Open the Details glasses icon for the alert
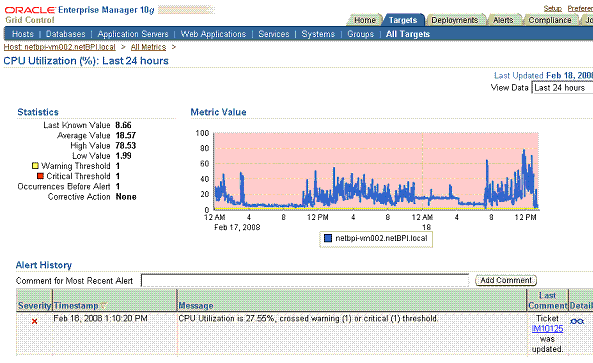Image resolution: width=593 pixels, height=363 pixels. click(x=577, y=321)
